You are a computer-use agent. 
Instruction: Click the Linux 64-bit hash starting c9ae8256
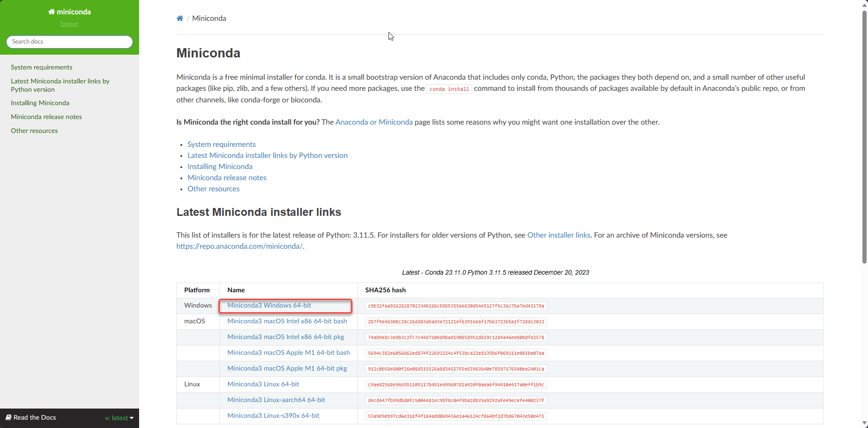tap(456, 384)
